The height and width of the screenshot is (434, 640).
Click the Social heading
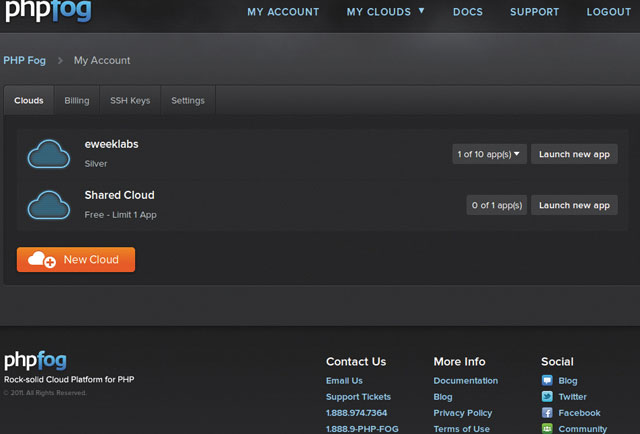(557, 362)
